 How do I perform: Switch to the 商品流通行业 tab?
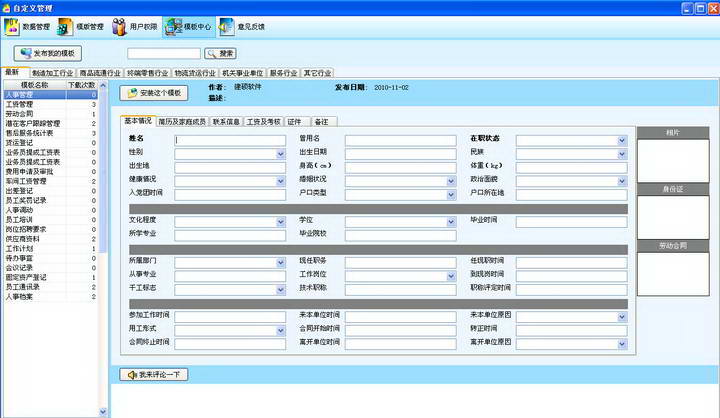coord(100,73)
